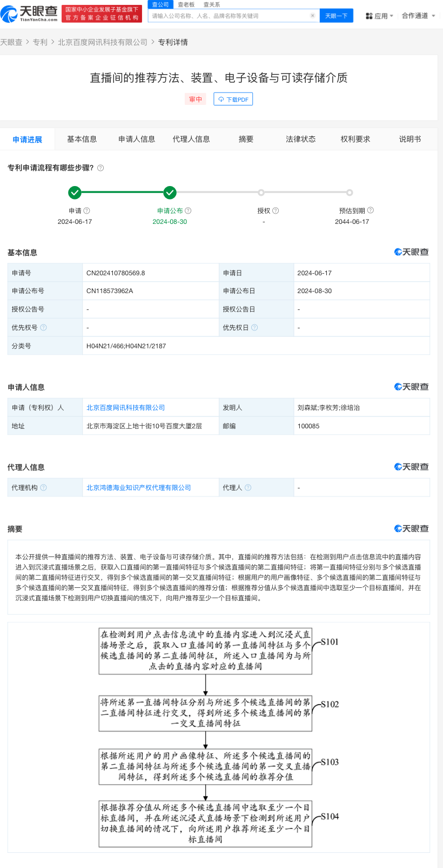Open agency link 北京鸿德海业知识产权代理有限公司
443x868 pixels.
pos(139,488)
